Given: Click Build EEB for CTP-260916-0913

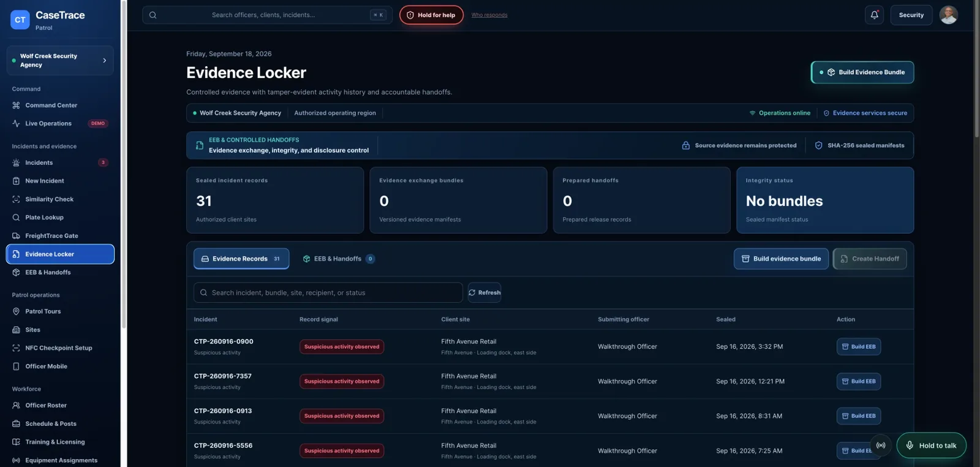Looking at the screenshot, I should [x=859, y=416].
